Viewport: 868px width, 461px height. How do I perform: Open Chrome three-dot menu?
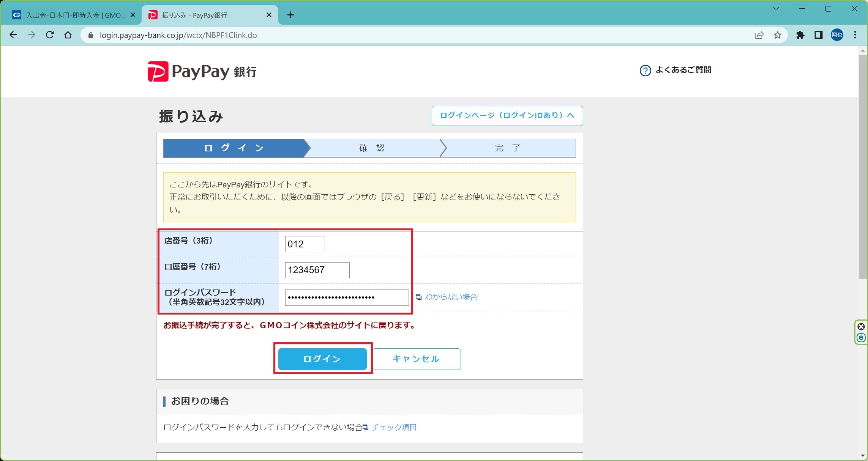click(x=855, y=35)
